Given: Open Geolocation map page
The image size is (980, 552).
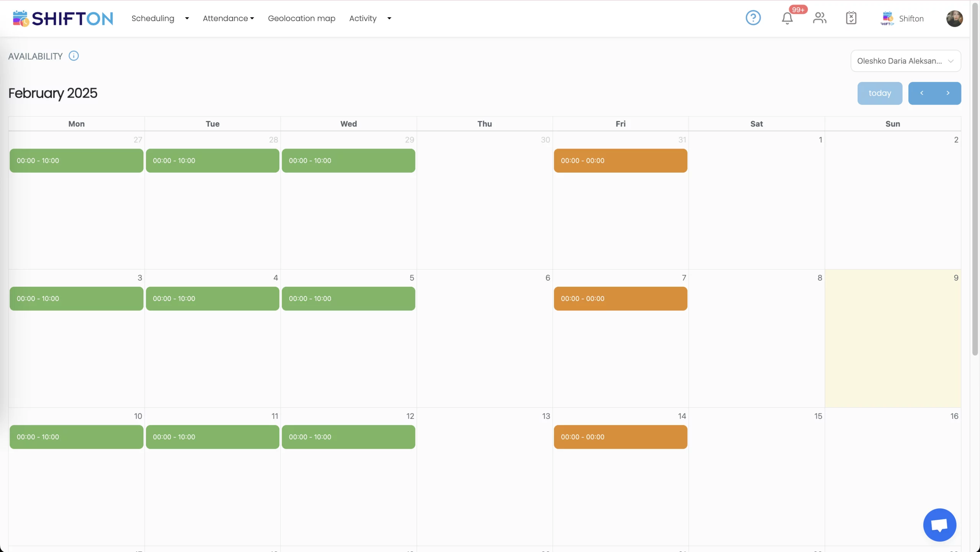Looking at the screenshot, I should (x=302, y=18).
